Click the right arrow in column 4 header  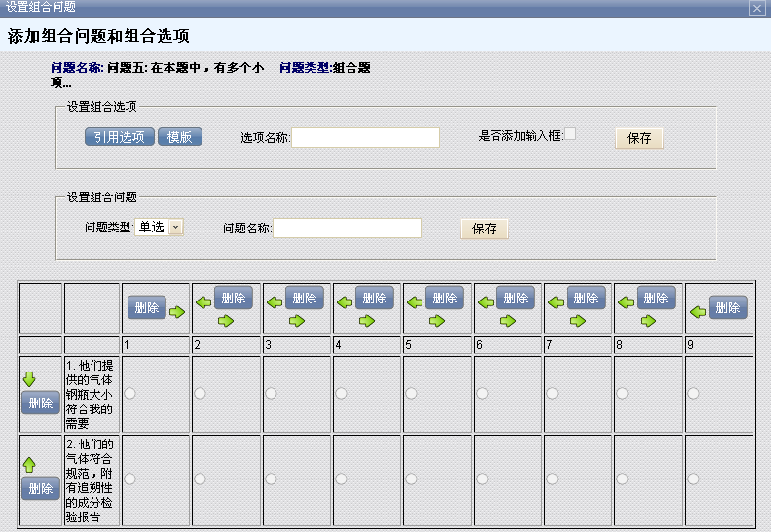click(x=367, y=320)
